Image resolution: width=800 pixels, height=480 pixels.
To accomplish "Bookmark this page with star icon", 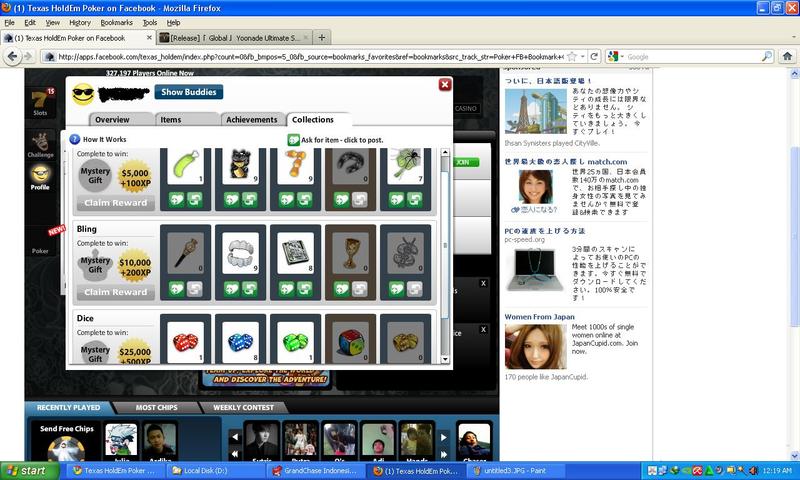I will [x=572, y=57].
